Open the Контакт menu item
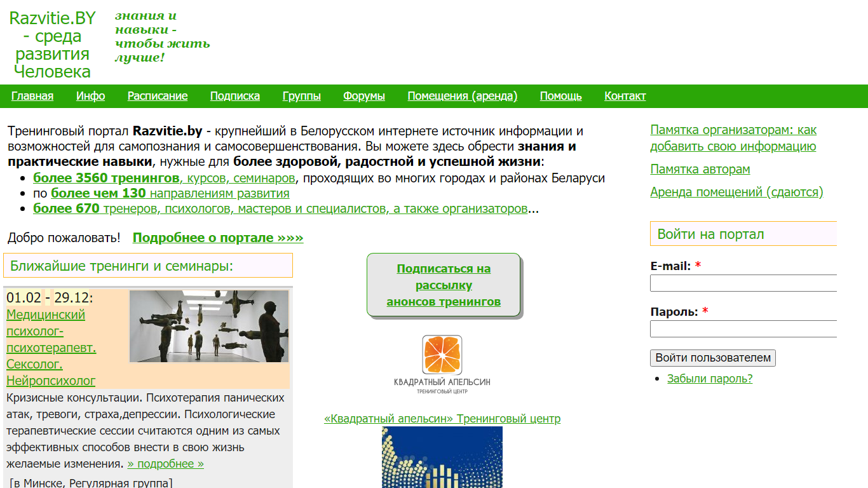868x488 pixels. [625, 96]
